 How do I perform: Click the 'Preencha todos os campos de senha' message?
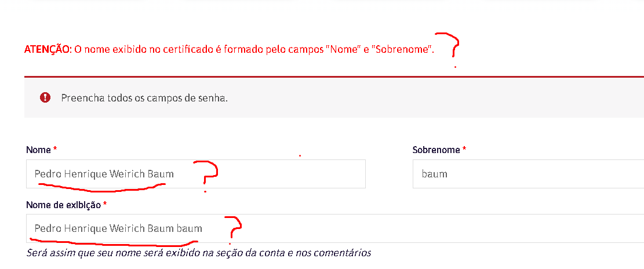pos(144,99)
